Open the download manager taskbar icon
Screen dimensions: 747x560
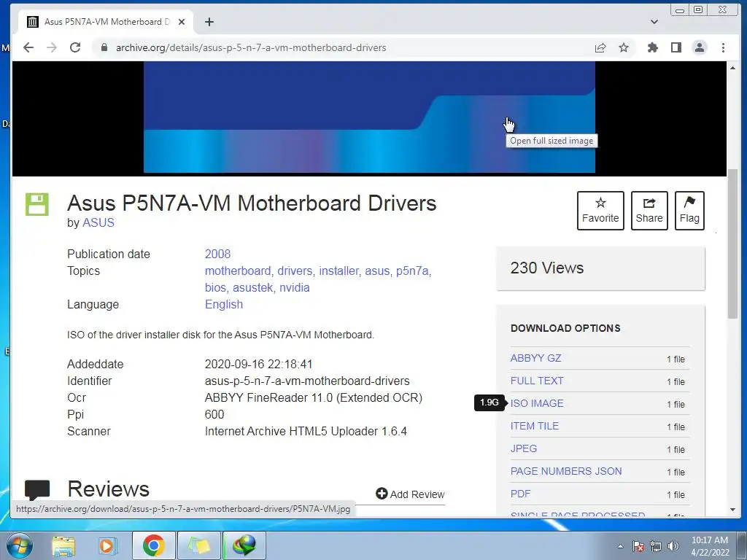244,545
